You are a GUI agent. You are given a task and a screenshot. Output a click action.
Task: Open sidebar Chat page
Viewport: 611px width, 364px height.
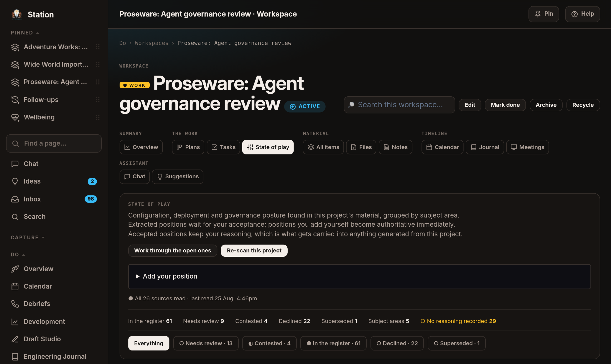53,164
